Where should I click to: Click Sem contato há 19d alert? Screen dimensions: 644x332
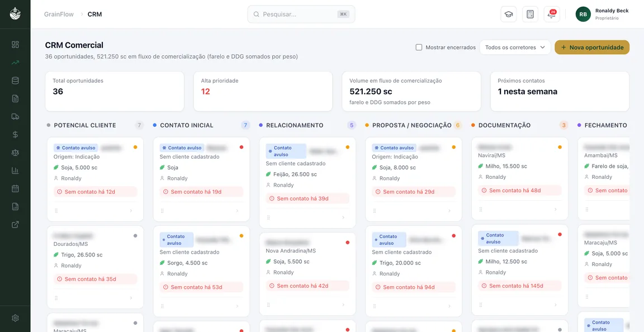(201, 192)
